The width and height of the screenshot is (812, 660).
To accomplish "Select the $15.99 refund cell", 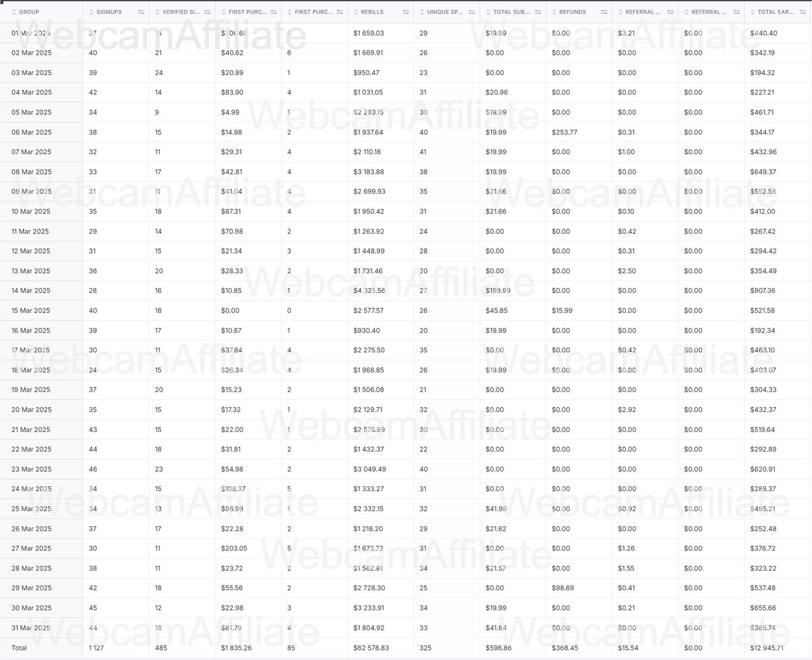I will coord(562,311).
